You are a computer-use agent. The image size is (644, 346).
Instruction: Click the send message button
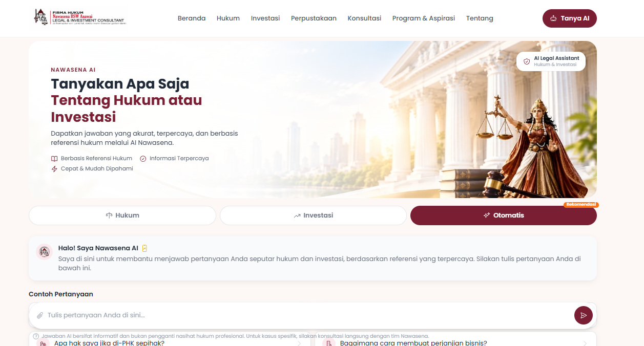(584, 315)
